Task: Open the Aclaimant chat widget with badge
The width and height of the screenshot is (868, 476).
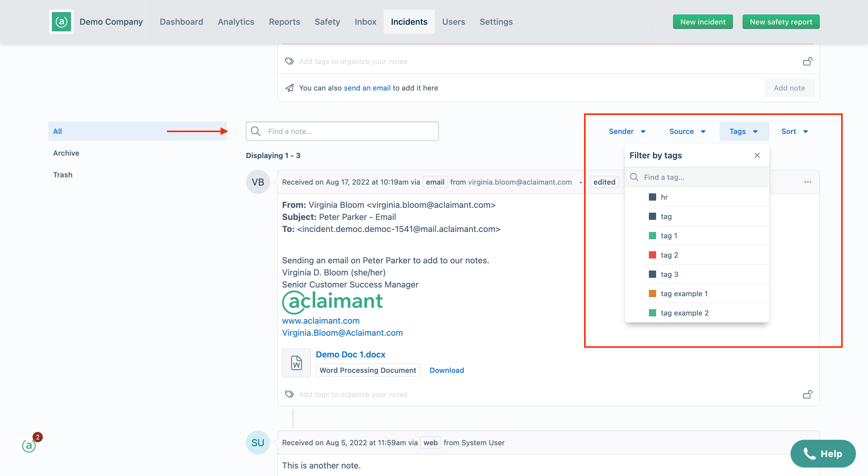Action: click(x=29, y=445)
